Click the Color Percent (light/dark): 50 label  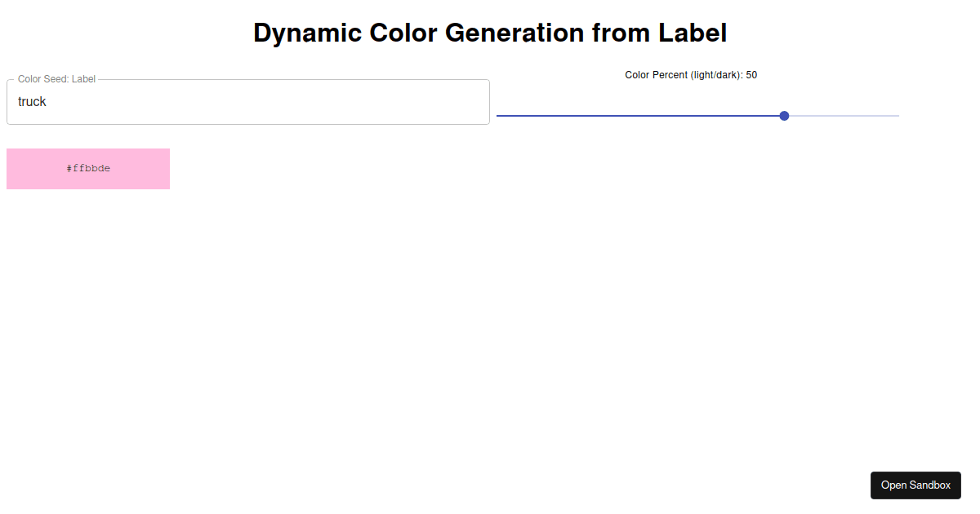coord(690,74)
